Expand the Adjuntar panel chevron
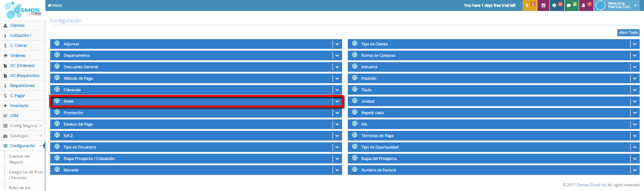The image size is (644, 191). [337, 44]
